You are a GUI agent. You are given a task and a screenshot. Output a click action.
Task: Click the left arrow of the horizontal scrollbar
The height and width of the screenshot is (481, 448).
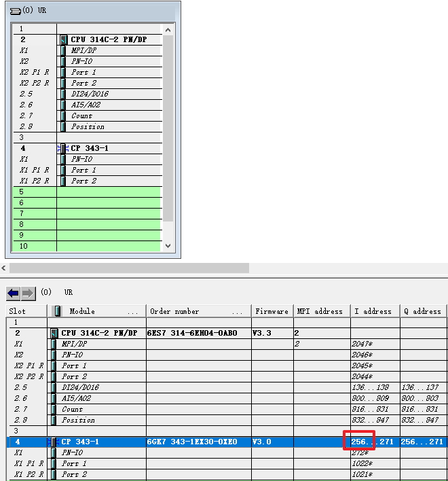pyautogui.click(x=3, y=268)
